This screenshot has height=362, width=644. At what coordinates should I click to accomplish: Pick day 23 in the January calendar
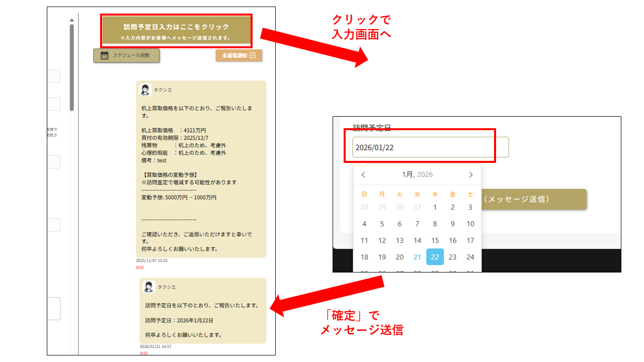[x=452, y=257]
